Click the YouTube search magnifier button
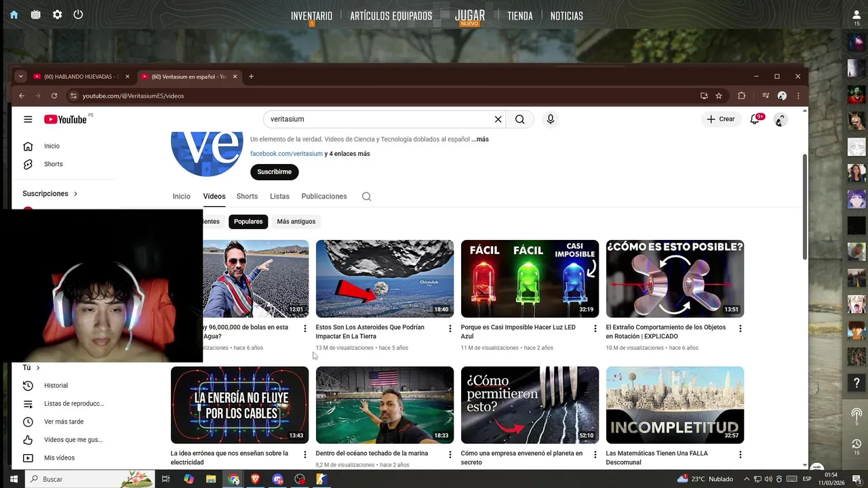The height and width of the screenshot is (488, 868). [519, 119]
